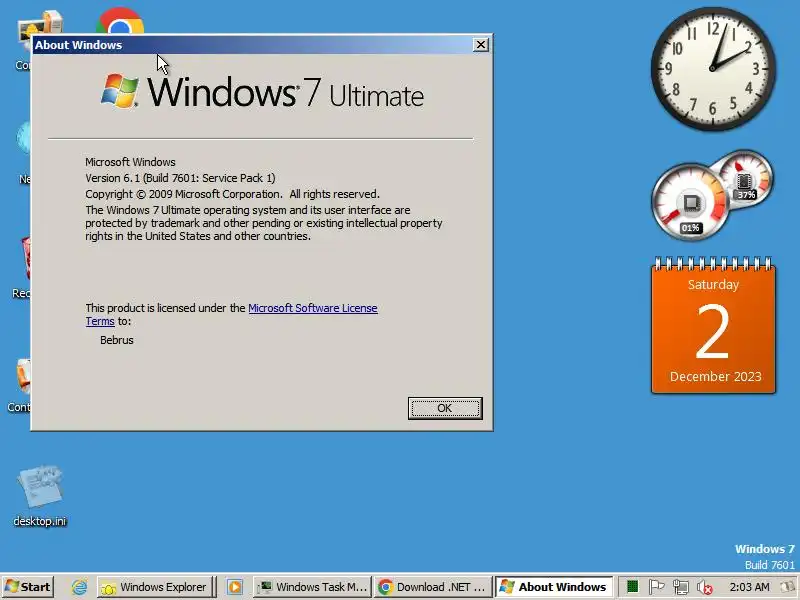800x600 pixels.
Task: Click green Task Manager CPU tray icon
Action: click(633, 587)
